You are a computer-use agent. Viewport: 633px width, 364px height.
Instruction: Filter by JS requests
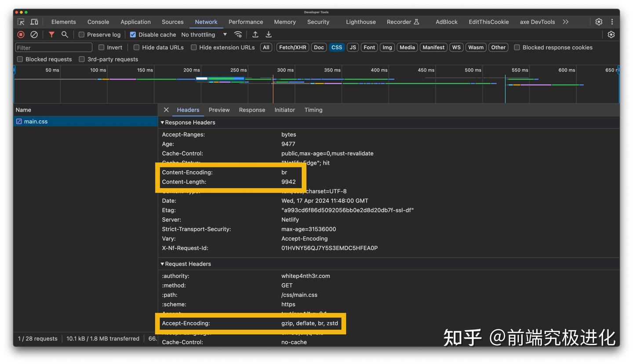[x=353, y=47]
